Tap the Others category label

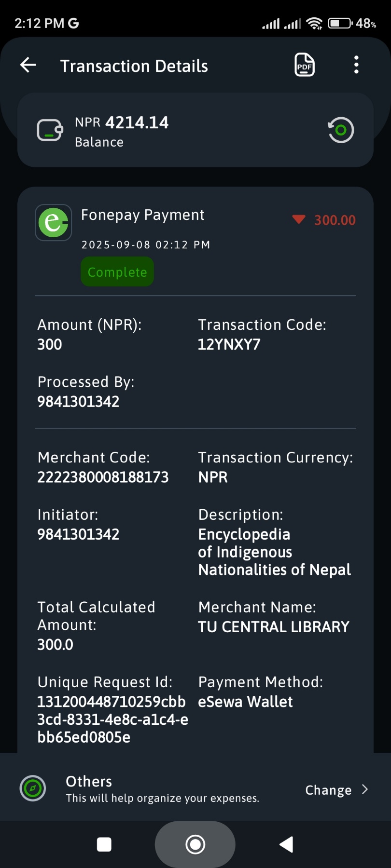pyautogui.click(x=89, y=781)
